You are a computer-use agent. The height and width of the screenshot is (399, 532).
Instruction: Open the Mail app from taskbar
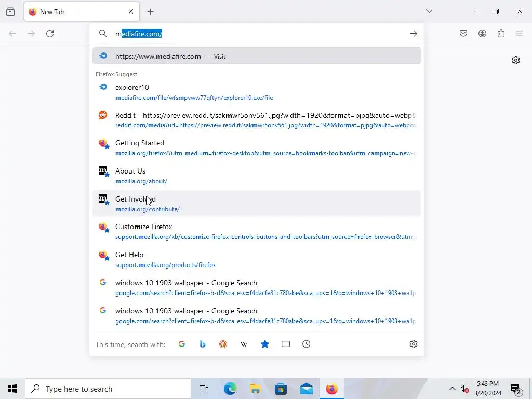307,389
